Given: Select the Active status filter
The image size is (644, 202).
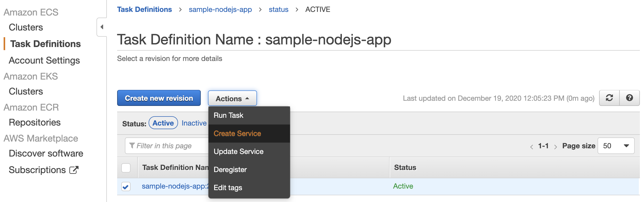Looking at the screenshot, I should pos(163,123).
